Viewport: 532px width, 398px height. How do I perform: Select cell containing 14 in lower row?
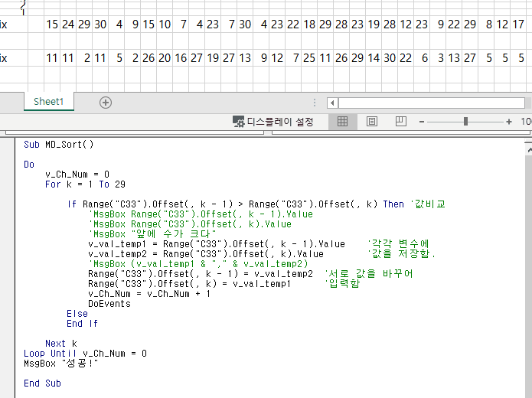click(374, 58)
